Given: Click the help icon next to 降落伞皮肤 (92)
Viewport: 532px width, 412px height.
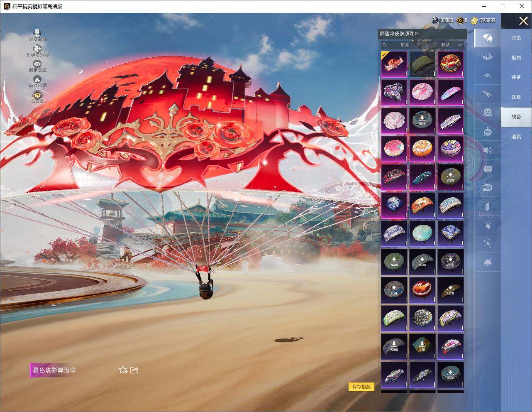Looking at the screenshot, I should (x=417, y=34).
